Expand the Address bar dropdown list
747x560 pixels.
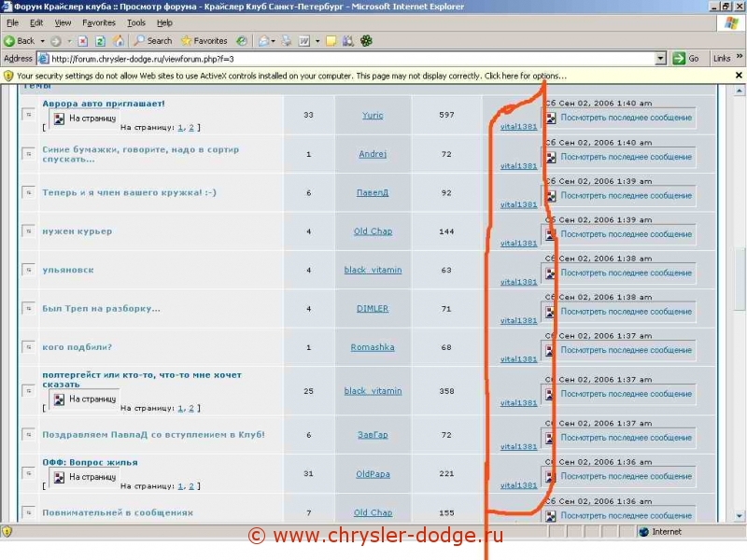coord(660,59)
